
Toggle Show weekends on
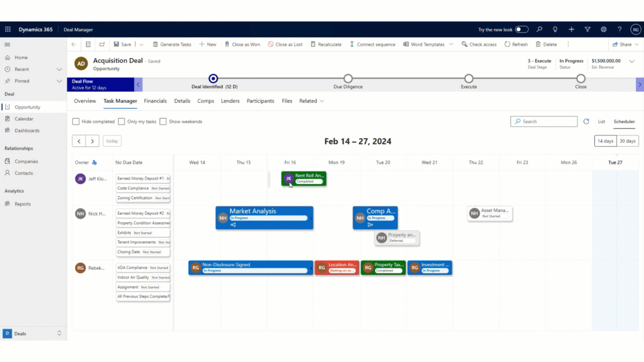coord(163,122)
